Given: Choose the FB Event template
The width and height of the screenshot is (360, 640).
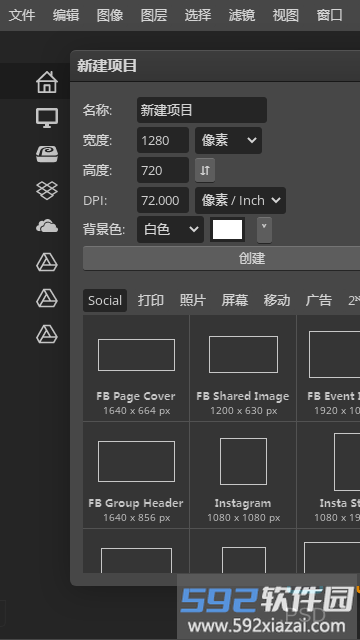Looking at the screenshot, I should point(329,368).
